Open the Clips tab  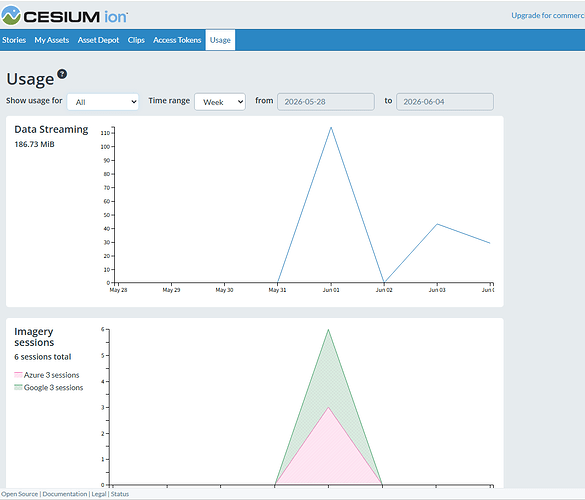tap(136, 40)
